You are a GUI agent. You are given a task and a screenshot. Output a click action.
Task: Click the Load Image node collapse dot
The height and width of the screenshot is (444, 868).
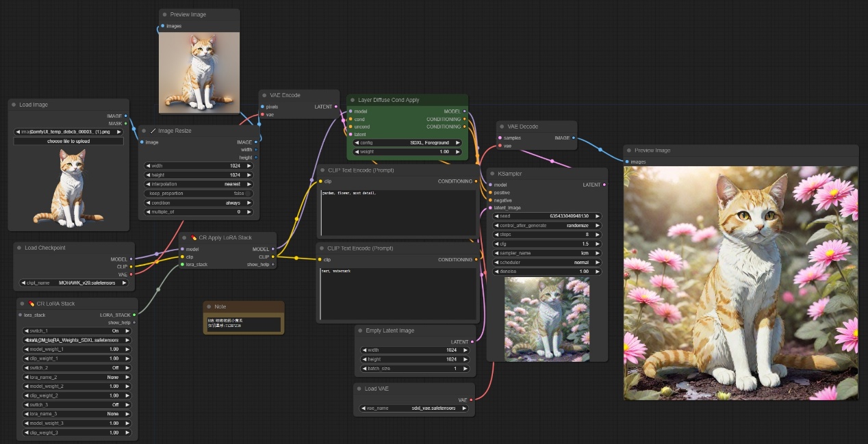[x=14, y=105]
